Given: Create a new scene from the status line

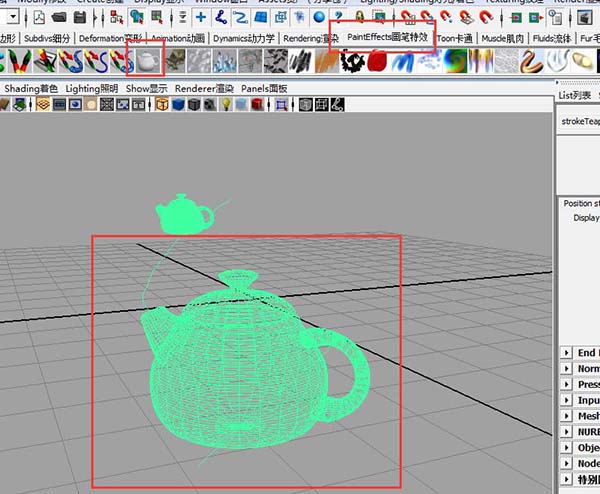Looking at the screenshot, I should (39, 17).
